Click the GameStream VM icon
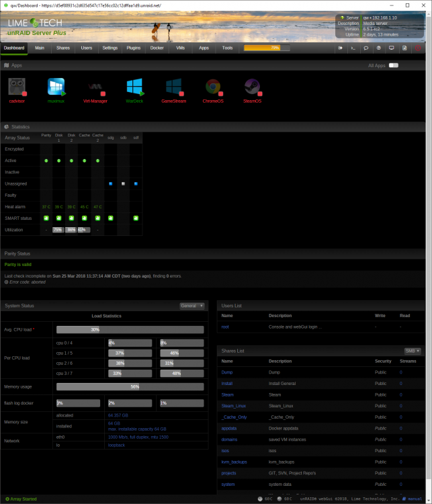 point(174,87)
